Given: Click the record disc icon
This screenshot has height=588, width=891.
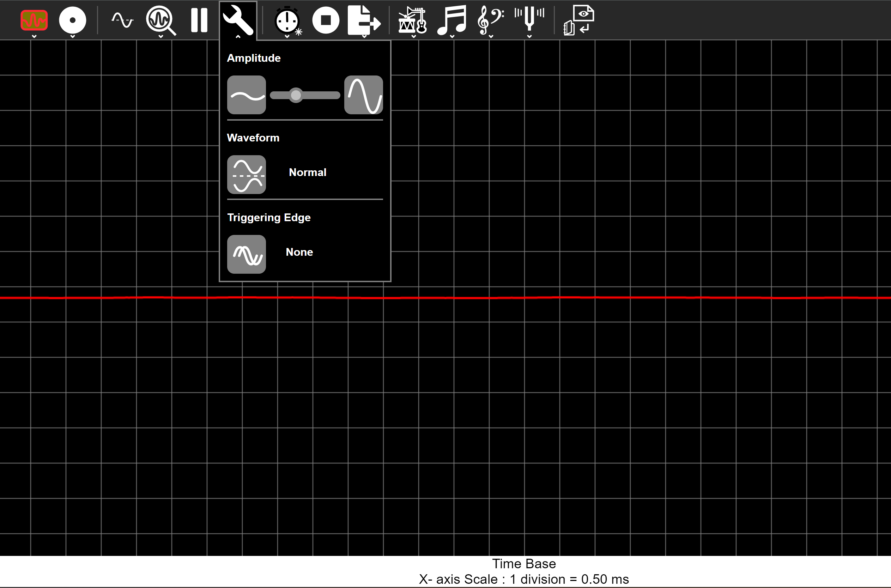Looking at the screenshot, I should (x=72, y=20).
